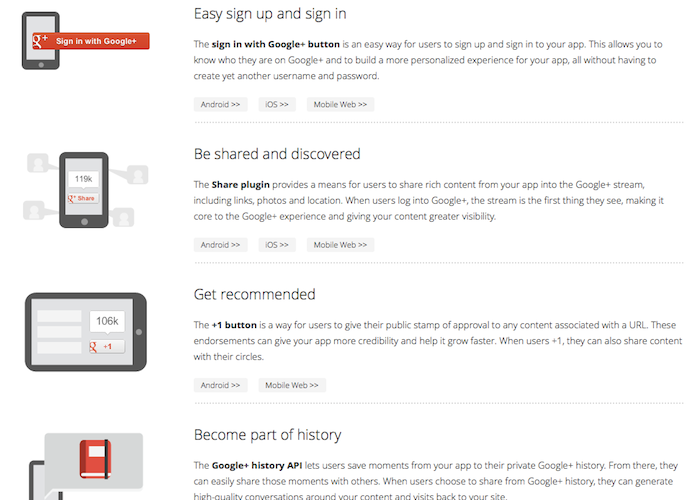The height and width of the screenshot is (500, 700).
Task: Click the Share plugin phone illustration
Action: pyautogui.click(x=84, y=190)
